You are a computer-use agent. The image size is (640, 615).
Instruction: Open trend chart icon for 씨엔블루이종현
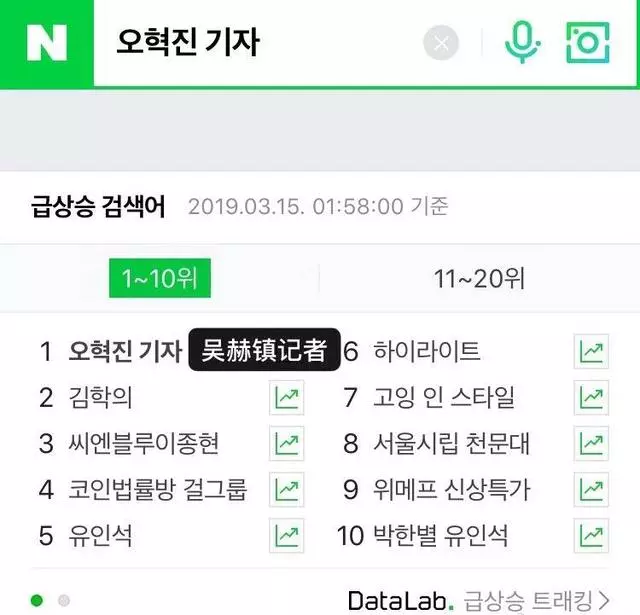click(287, 444)
